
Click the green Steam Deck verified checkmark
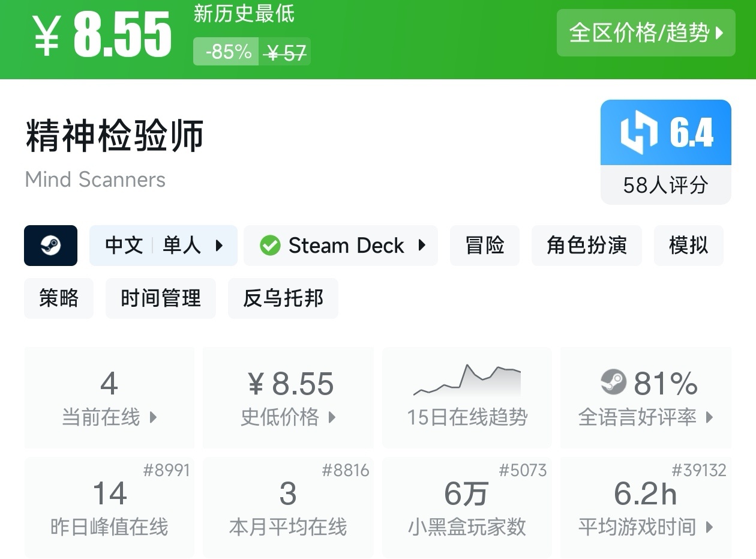(270, 246)
